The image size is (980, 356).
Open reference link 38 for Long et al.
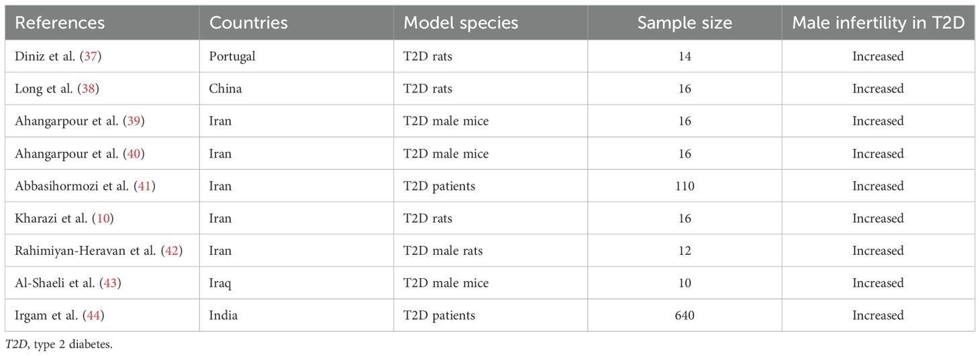(x=87, y=88)
